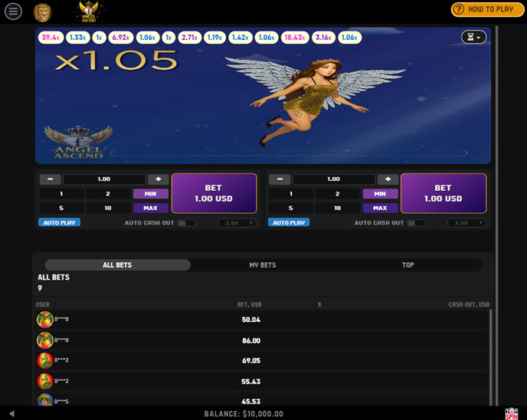Open the hamburger menu icon
Viewport: 527px width, 420px height.
[x=13, y=11]
